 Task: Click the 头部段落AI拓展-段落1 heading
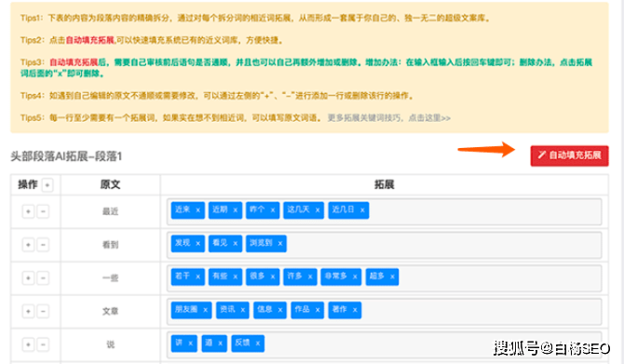click(x=66, y=156)
